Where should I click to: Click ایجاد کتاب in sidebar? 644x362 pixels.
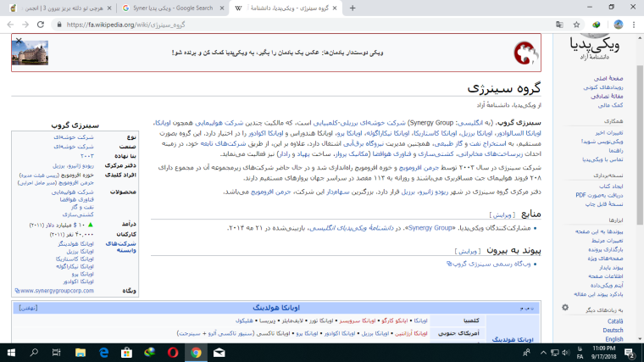pyautogui.click(x=611, y=187)
